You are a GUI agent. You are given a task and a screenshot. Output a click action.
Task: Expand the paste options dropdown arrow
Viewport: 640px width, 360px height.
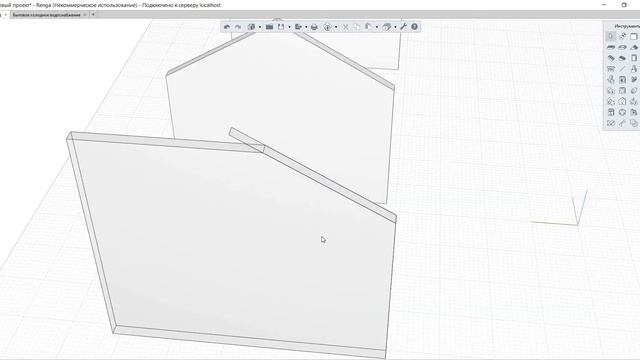pos(376,27)
